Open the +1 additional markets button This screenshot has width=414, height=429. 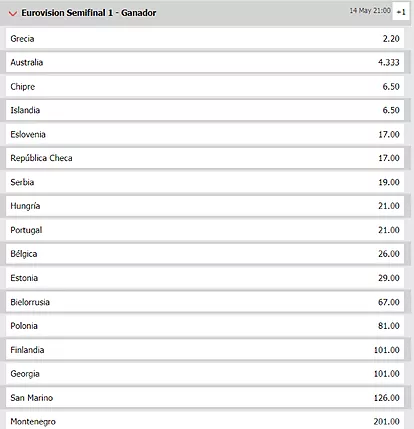click(x=401, y=12)
